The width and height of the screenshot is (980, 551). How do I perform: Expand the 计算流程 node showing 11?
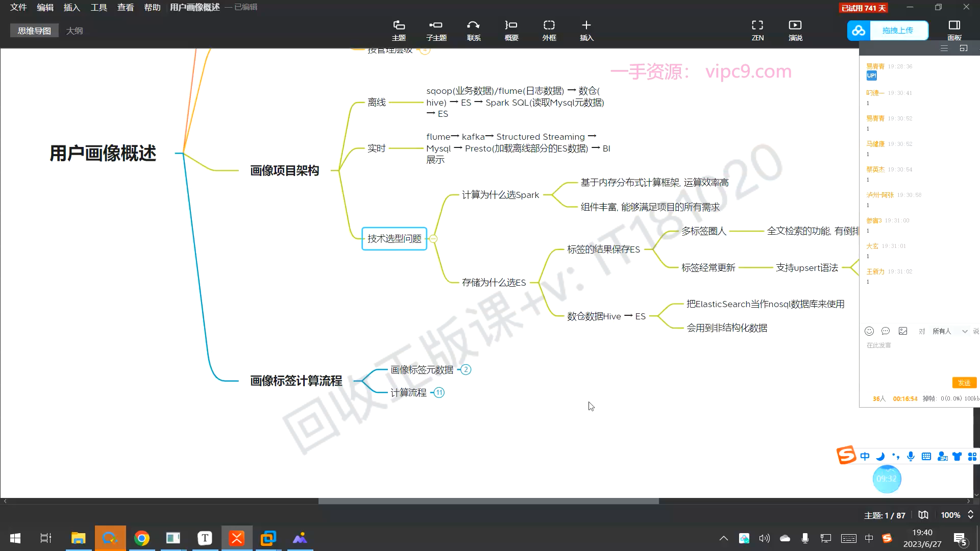point(439,393)
